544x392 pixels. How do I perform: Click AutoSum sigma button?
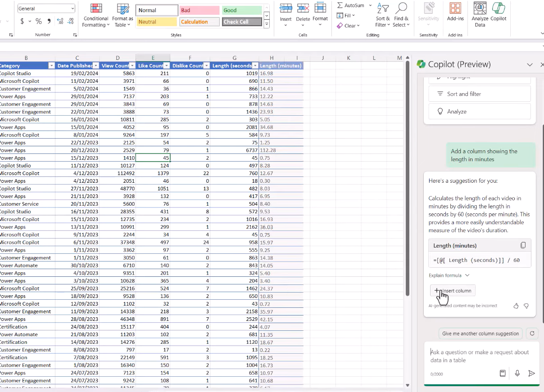tap(351, 5)
